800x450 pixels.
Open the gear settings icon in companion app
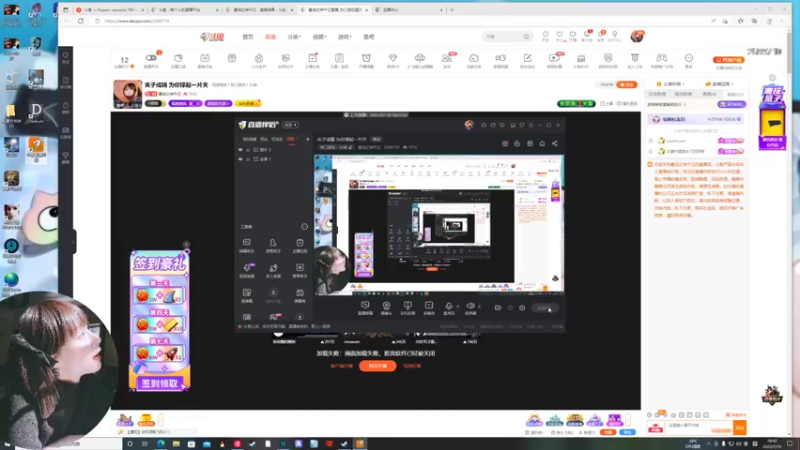522,308
